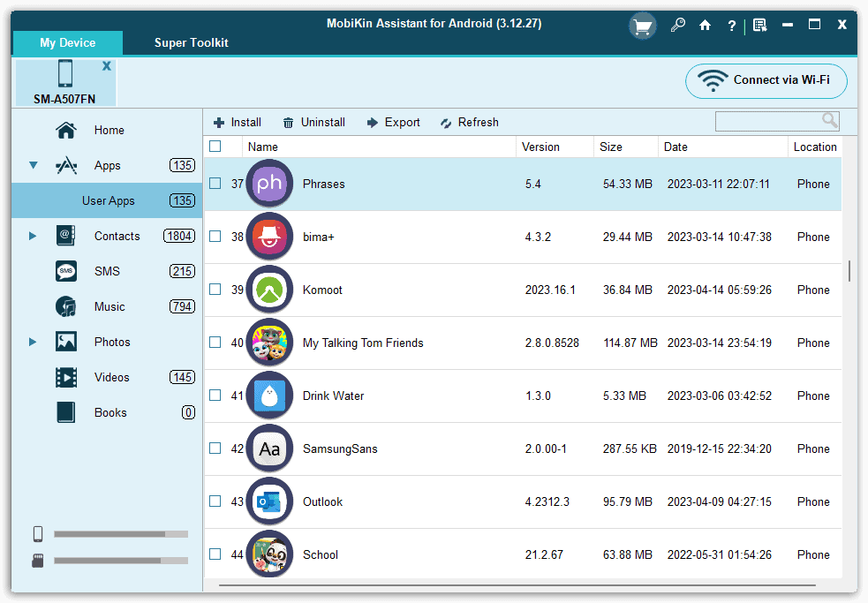The height and width of the screenshot is (603, 868).
Task: Click the Books section label
Action: (110, 412)
